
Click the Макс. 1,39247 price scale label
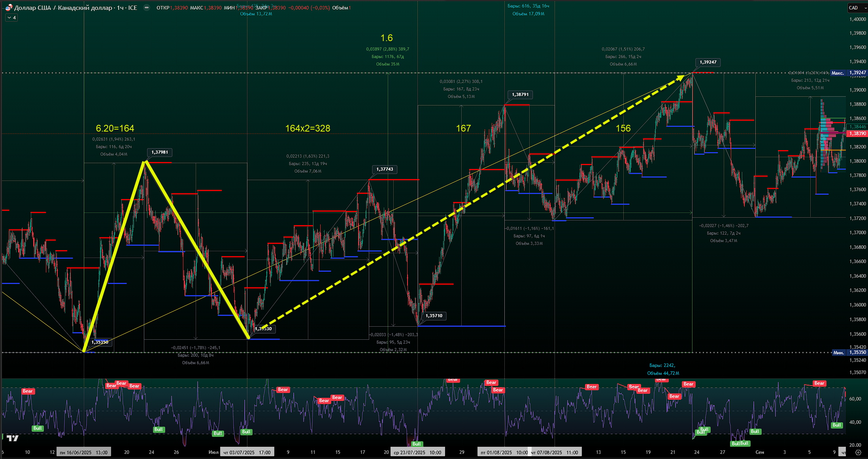(x=848, y=73)
